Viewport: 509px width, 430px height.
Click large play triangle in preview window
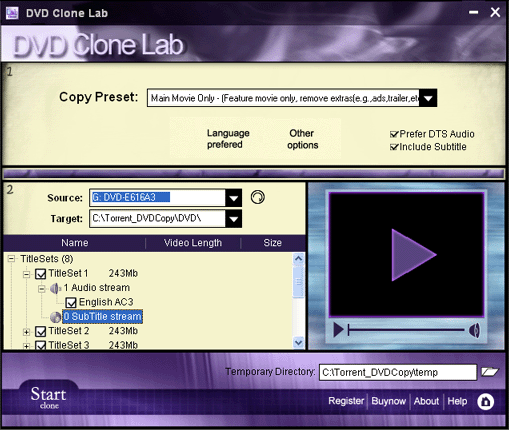(413, 255)
